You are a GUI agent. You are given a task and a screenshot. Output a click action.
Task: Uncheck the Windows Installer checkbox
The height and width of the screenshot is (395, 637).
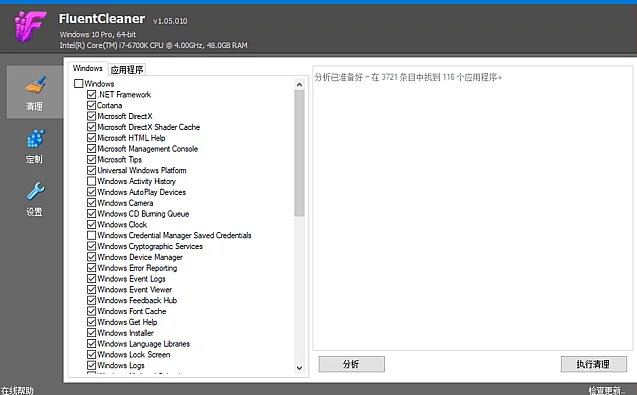[91, 333]
